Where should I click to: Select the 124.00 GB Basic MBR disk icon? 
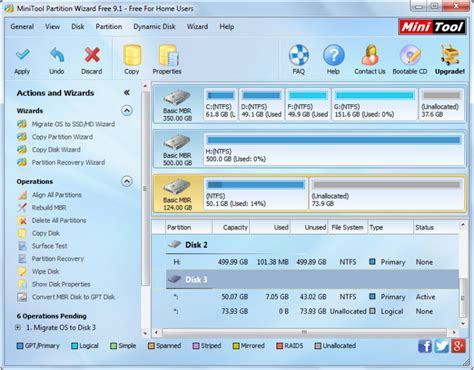(177, 187)
